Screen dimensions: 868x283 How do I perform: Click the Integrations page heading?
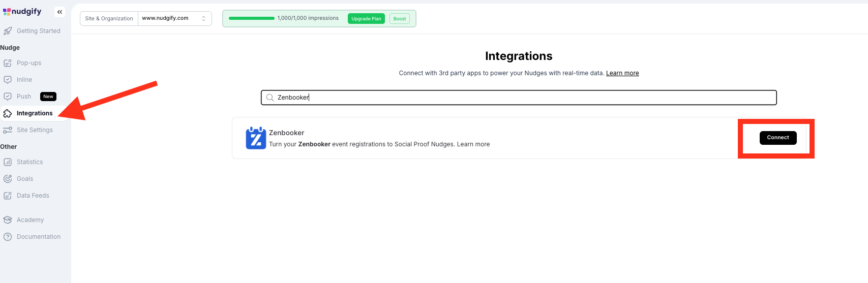coord(519,56)
